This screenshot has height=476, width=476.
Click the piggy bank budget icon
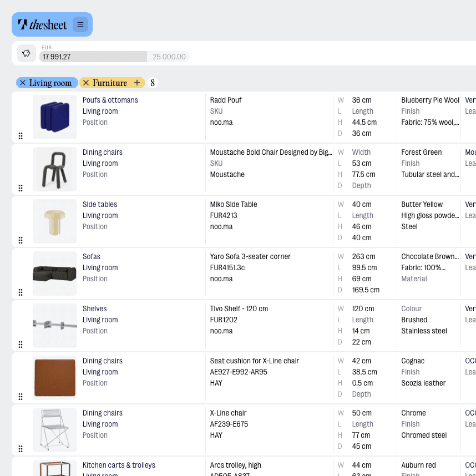(x=27, y=53)
